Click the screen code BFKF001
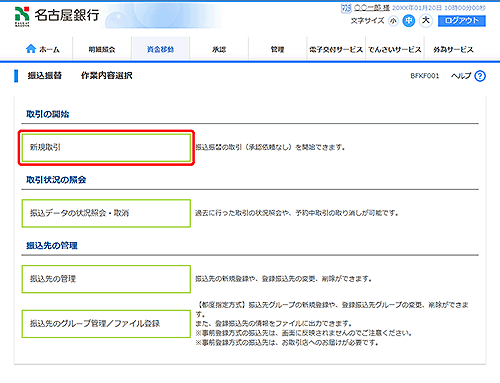 tap(425, 76)
